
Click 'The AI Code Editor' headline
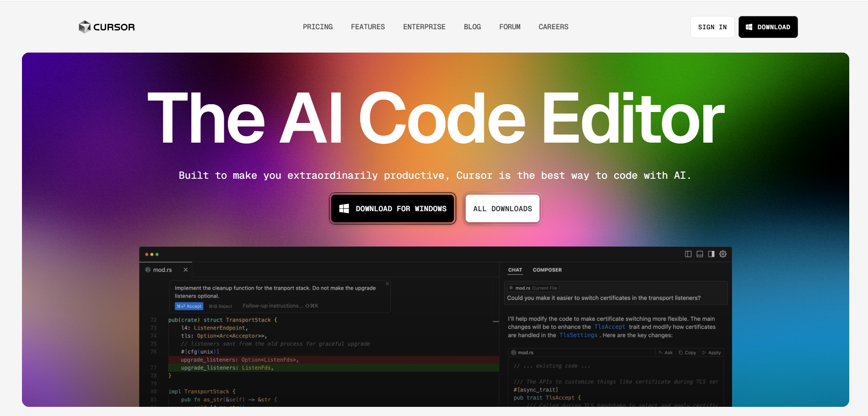click(436, 118)
